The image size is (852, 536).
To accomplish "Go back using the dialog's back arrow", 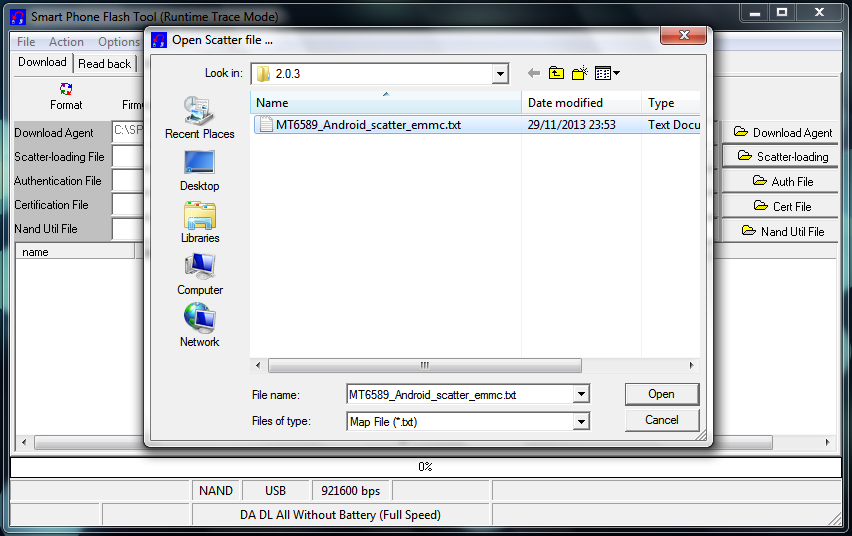I will (534, 73).
